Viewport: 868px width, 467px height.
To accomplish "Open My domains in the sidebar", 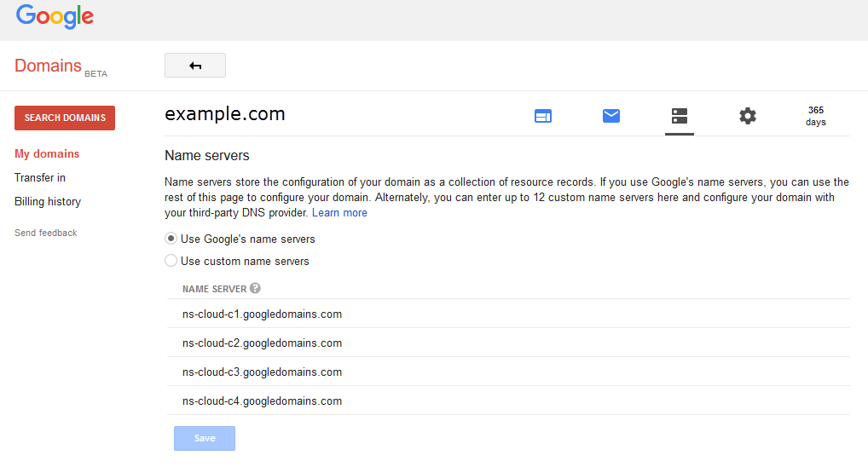I will tap(47, 154).
